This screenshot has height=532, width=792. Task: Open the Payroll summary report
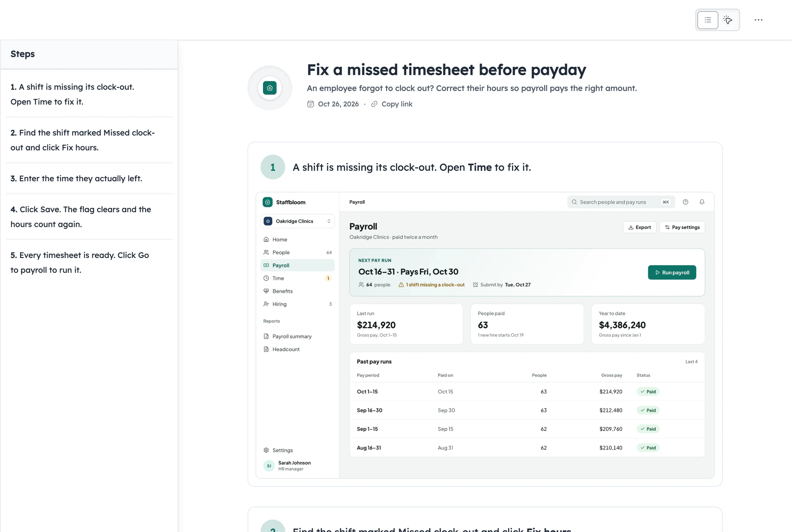297,336
